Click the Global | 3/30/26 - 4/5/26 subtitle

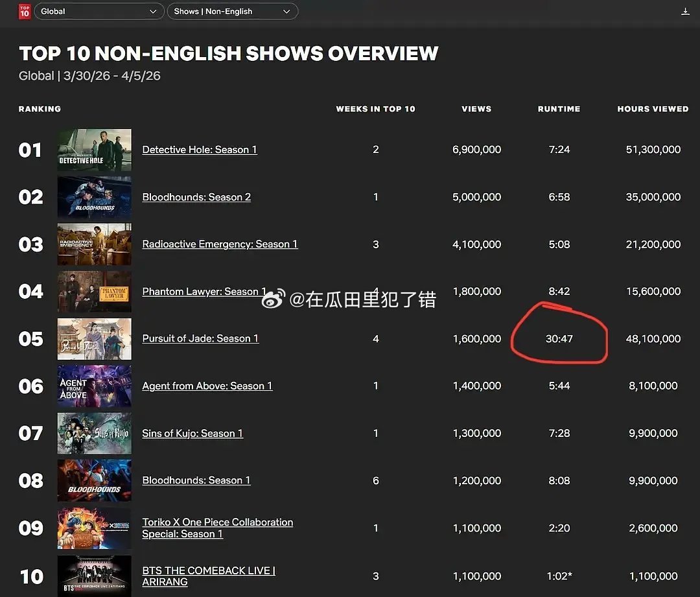[x=89, y=76]
